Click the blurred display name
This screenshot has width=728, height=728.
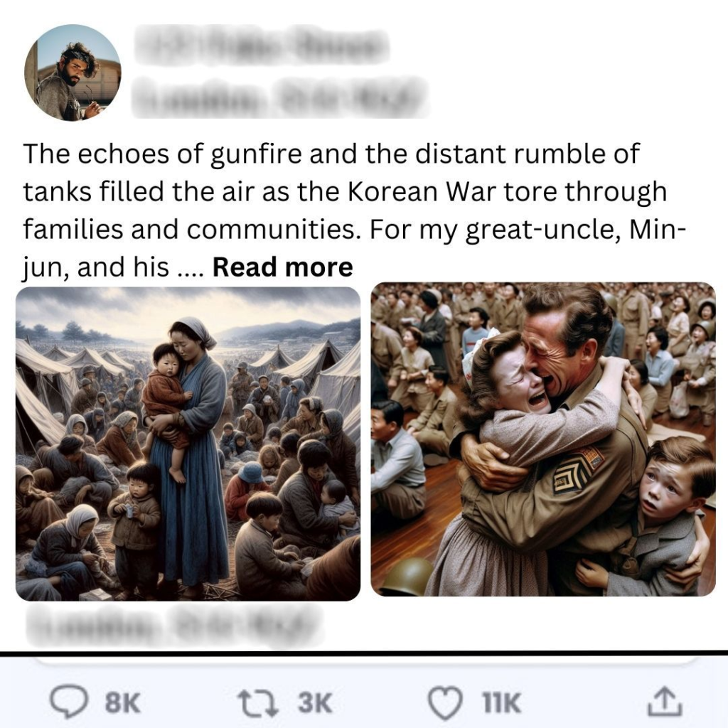pos(262,47)
